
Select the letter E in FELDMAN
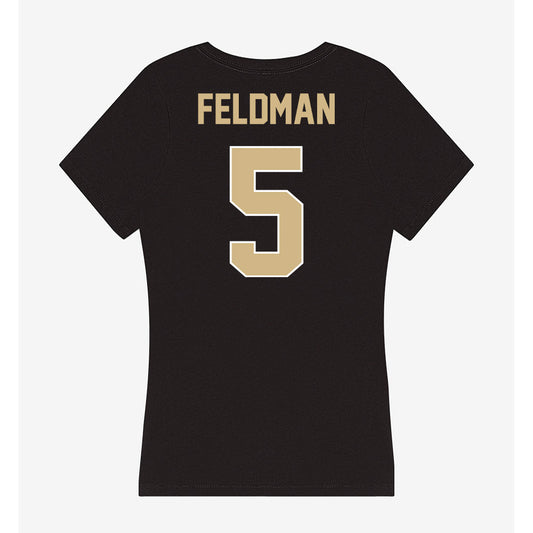click(224, 109)
